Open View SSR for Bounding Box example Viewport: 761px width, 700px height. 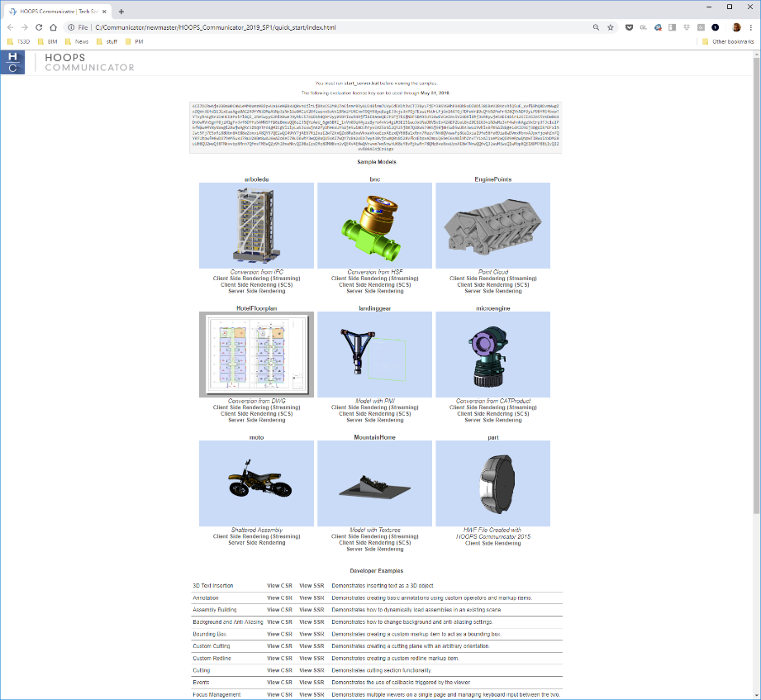click(311, 634)
